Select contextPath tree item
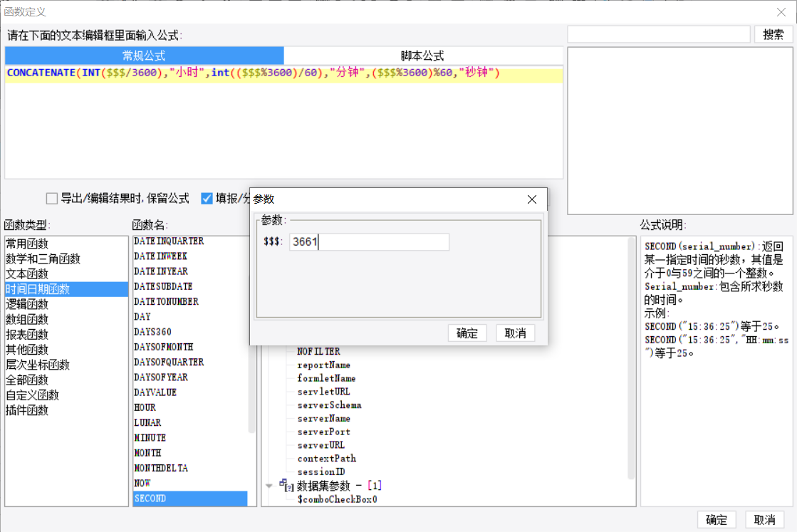Viewport: 797px width, 532px height. pos(327,459)
